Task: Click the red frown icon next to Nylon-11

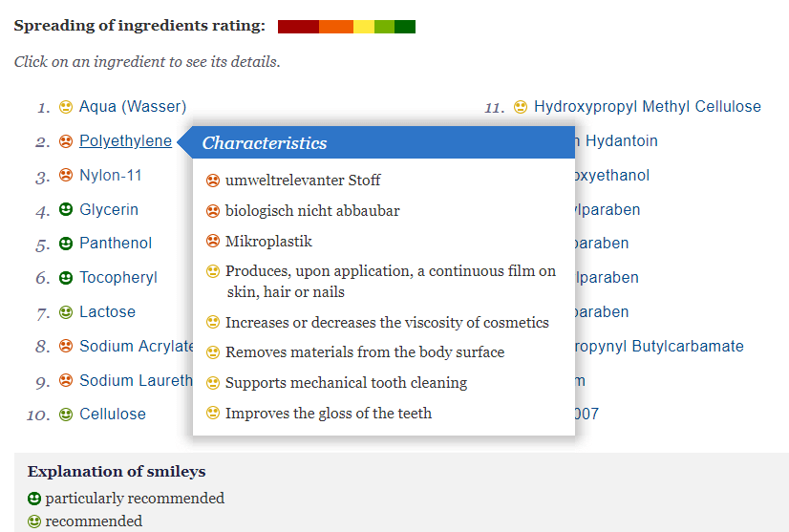Action: point(66,176)
